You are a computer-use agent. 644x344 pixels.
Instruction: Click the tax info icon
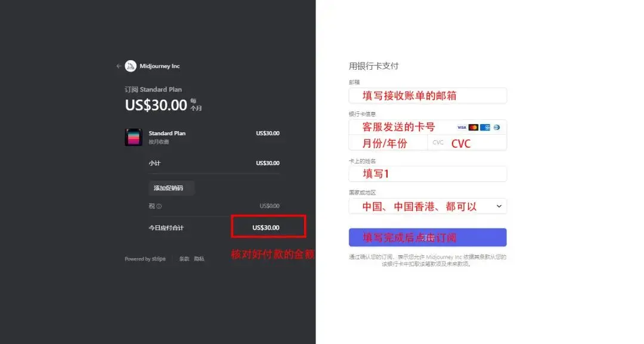[159, 206]
